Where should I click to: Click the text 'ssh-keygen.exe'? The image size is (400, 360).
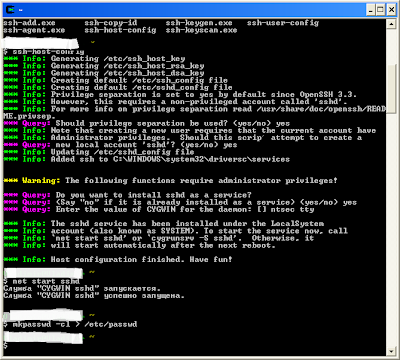click(199, 23)
